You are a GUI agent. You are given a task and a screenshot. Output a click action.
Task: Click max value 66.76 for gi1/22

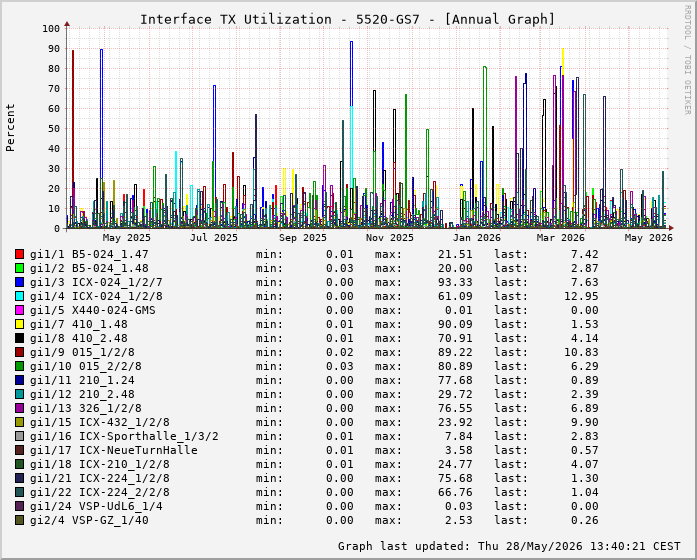click(x=454, y=492)
